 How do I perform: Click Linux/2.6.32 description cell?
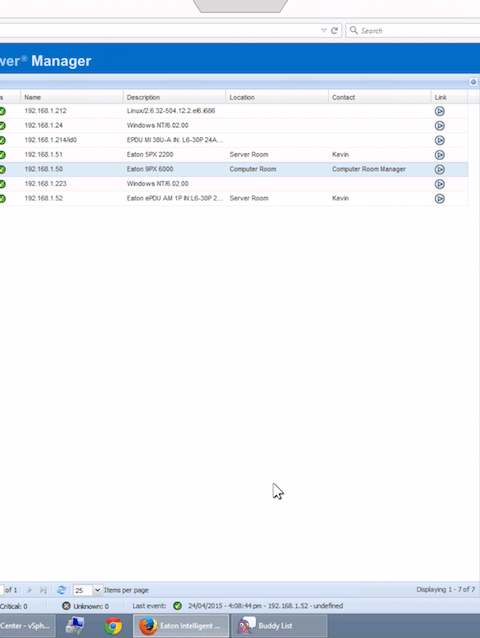[171, 111]
